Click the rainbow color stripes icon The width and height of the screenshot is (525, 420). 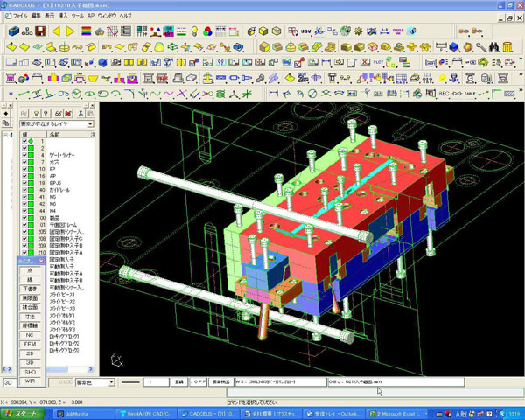pos(84,31)
